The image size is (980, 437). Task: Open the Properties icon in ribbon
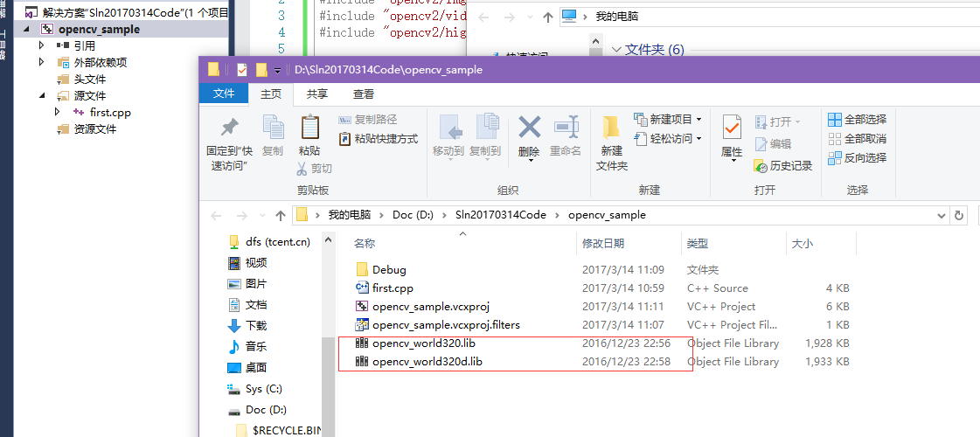pos(732,129)
